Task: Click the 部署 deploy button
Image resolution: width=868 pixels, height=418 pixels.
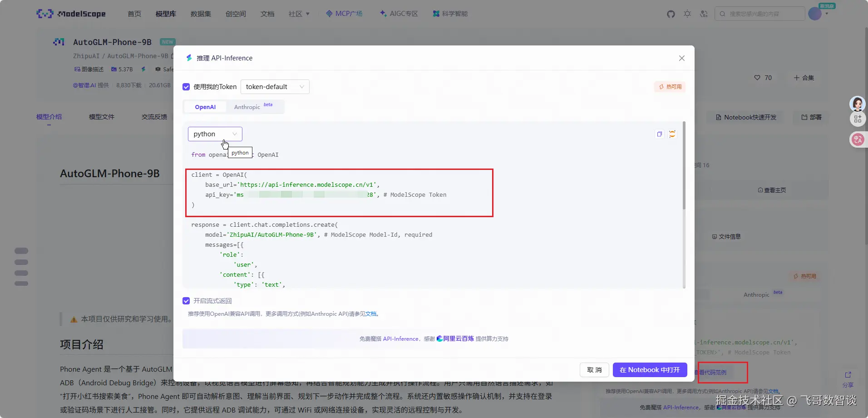Action: tap(812, 117)
